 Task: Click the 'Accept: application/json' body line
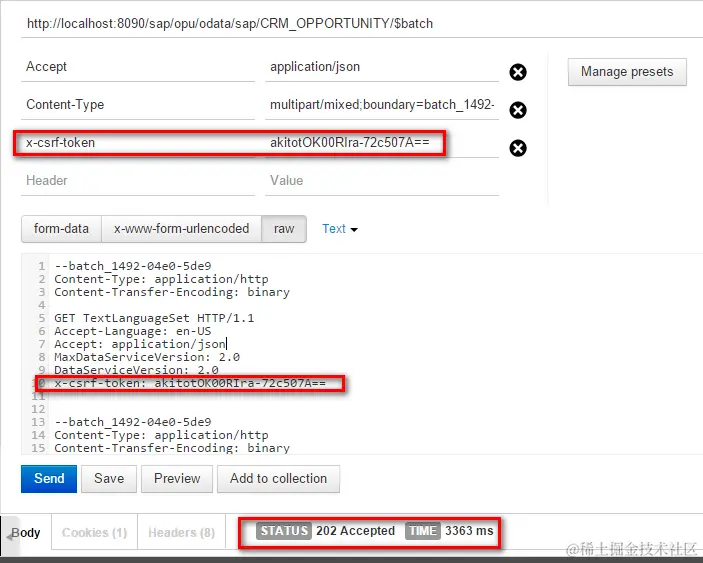tap(140, 344)
